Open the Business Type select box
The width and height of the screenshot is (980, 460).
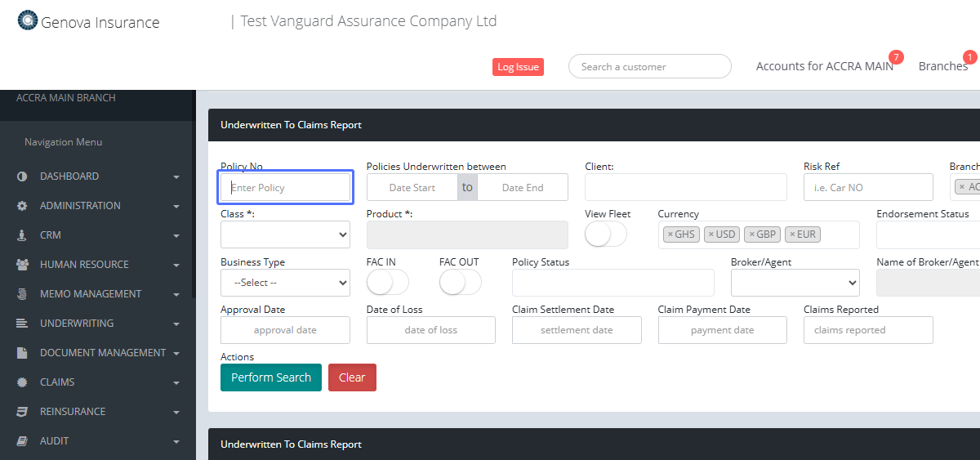[285, 283]
